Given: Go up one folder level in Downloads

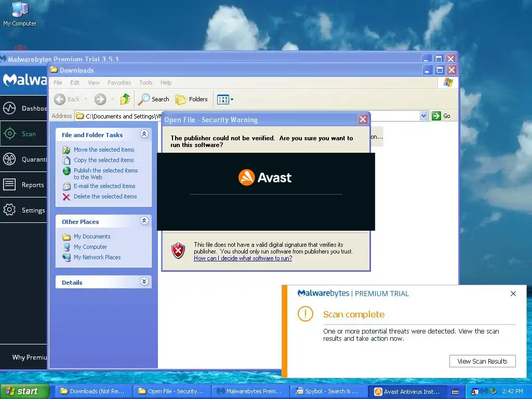Looking at the screenshot, I should click(x=125, y=99).
